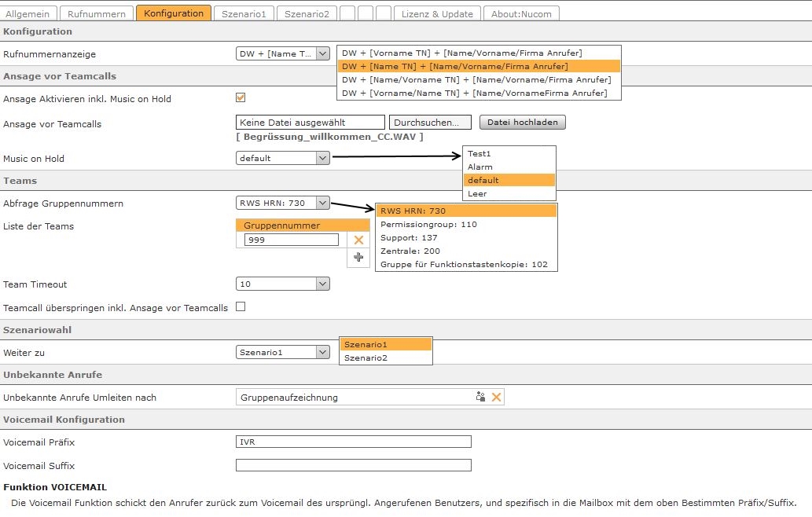
Task: Tick Teamcall überspringen checkbox
Action: click(x=241, y=306)
